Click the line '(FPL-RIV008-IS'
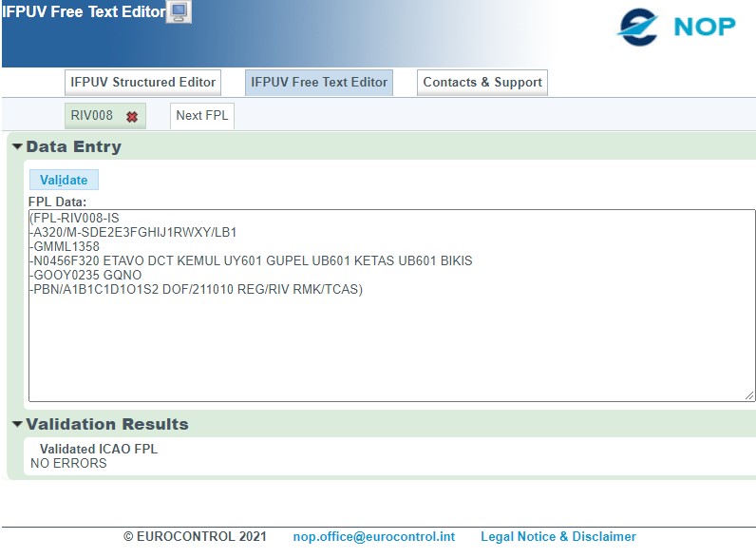This screenshot has width=756, height=558. pyautogui.click(x=75, y=219)
